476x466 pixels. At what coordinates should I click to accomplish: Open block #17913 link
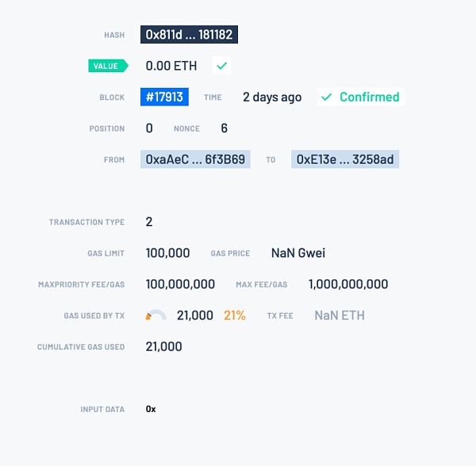pos(164,97)
